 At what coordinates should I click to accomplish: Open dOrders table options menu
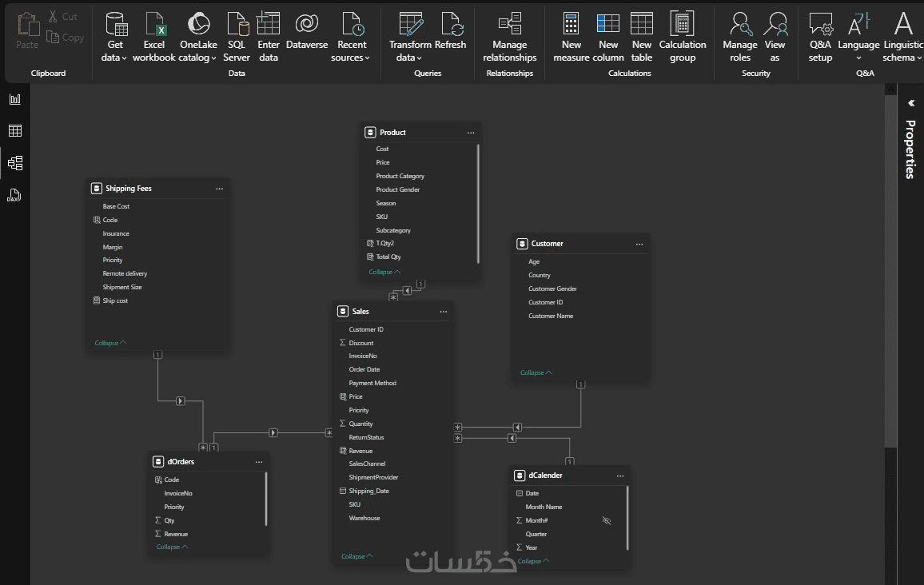point(259,462)
